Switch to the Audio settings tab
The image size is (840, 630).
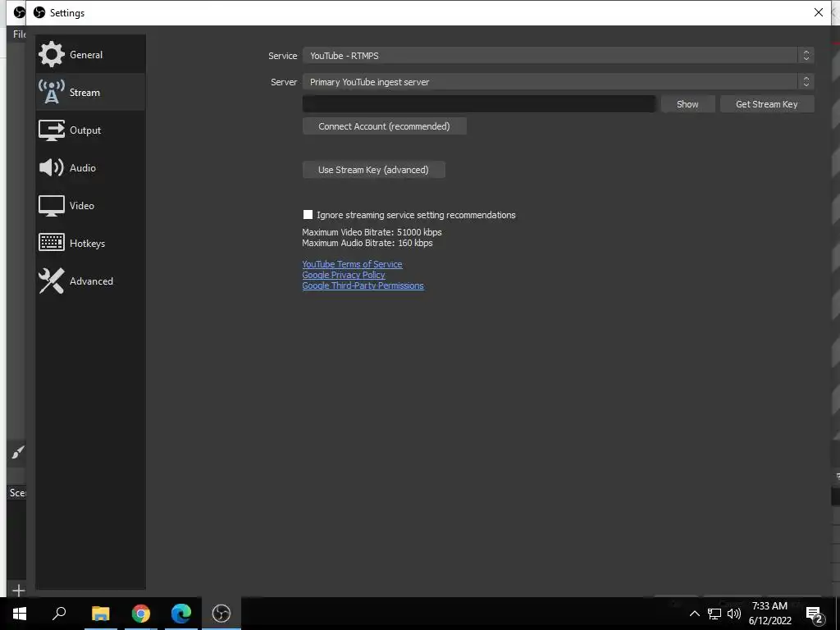pyautogui.click(x=90, y=167)
